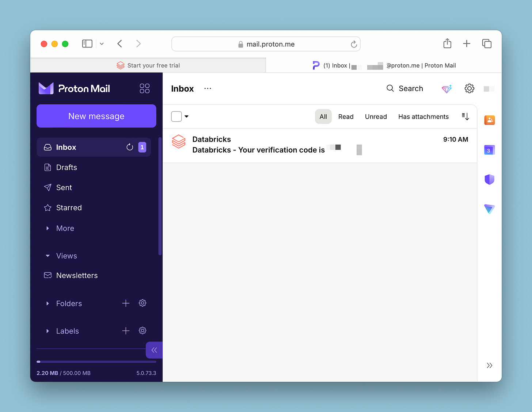Click the Databricks sender avatar icon
This screenshot has height=412, width=532.
(179, 141)
